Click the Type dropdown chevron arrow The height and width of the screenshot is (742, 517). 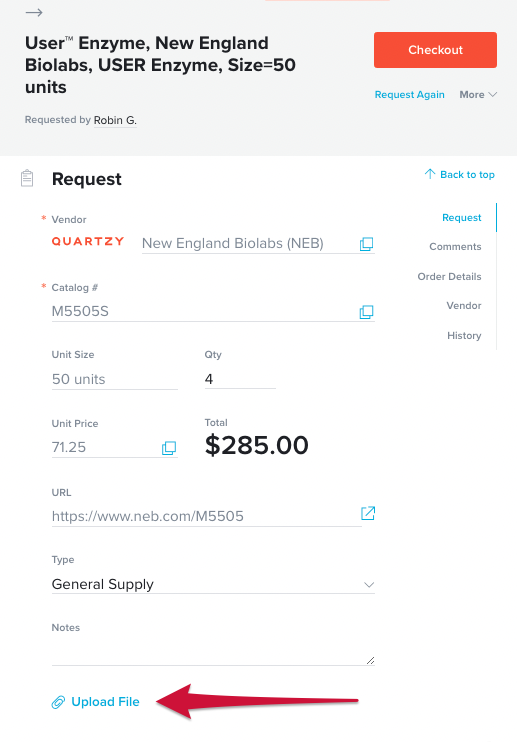(x=369, y=585)
